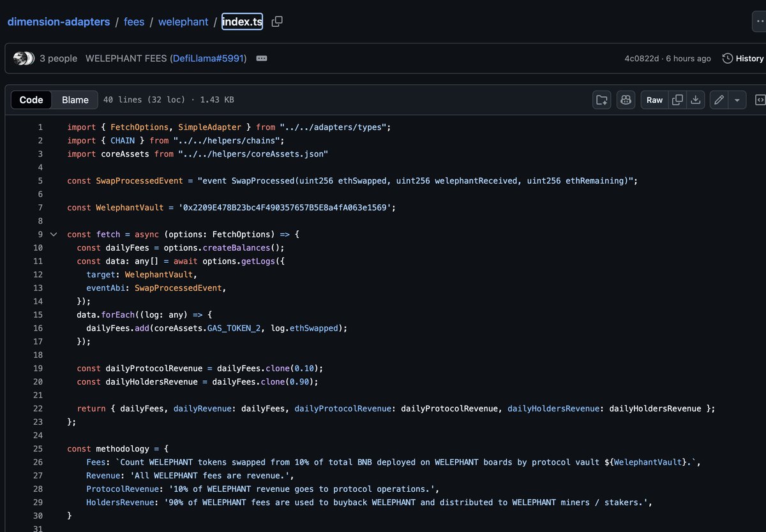Viewport: 766px width, 532px height.
Task: Click '40 lines (32 loc)' file info
Action: click(x=144, y=100)
